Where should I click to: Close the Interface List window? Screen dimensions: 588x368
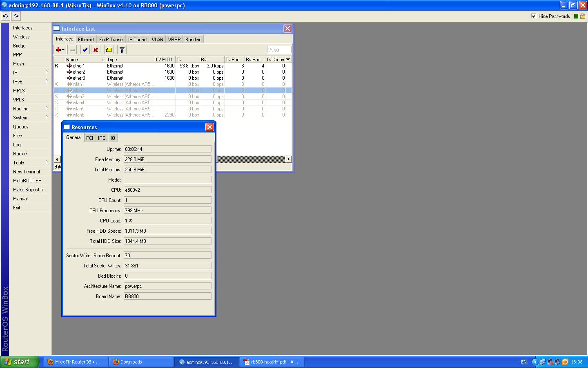[x=287, y=28]
